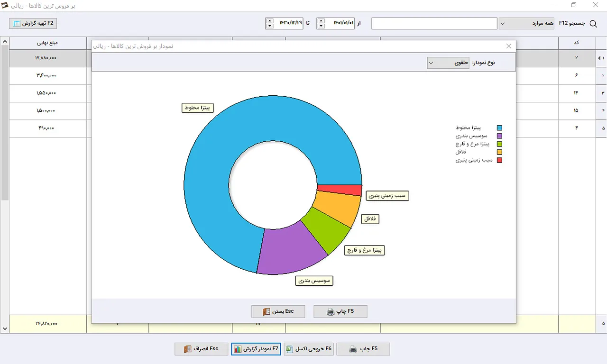
Task: Decrease the end date with the down arrow
Action: point(270,26)
